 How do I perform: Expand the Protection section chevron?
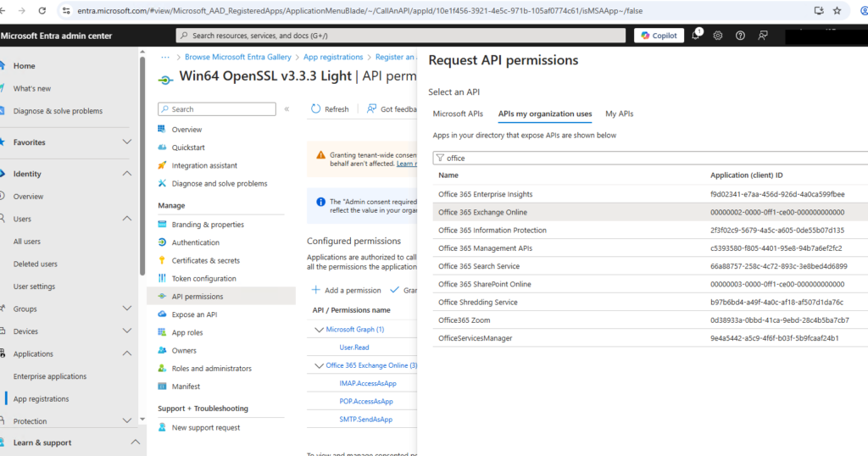127,421
